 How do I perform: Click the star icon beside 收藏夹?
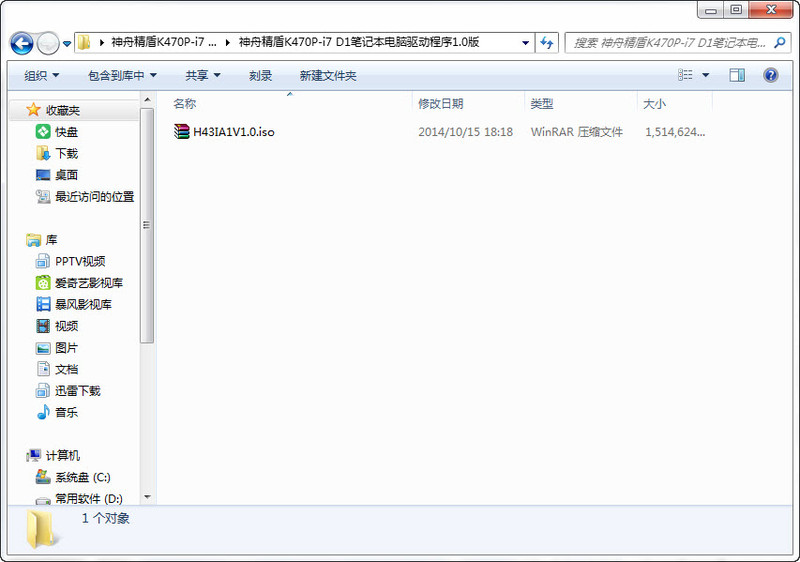click(33, 109)
